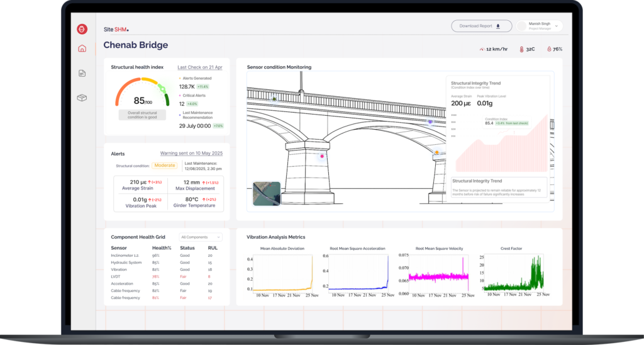Click the thermometer temperature icon
The height and width of the screenshot is (345, 644).
tap(521, 49)
